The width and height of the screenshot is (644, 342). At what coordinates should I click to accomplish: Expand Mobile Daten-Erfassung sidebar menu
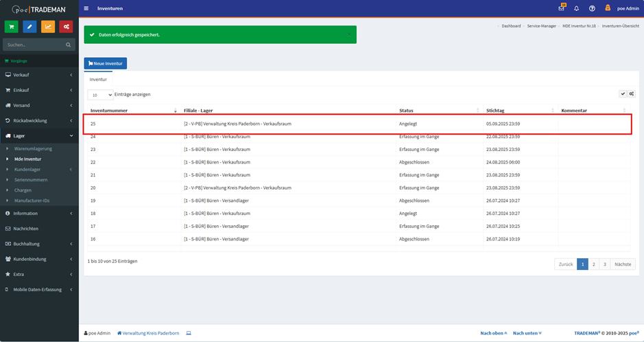pyautogui.click(x=39, y=289)
